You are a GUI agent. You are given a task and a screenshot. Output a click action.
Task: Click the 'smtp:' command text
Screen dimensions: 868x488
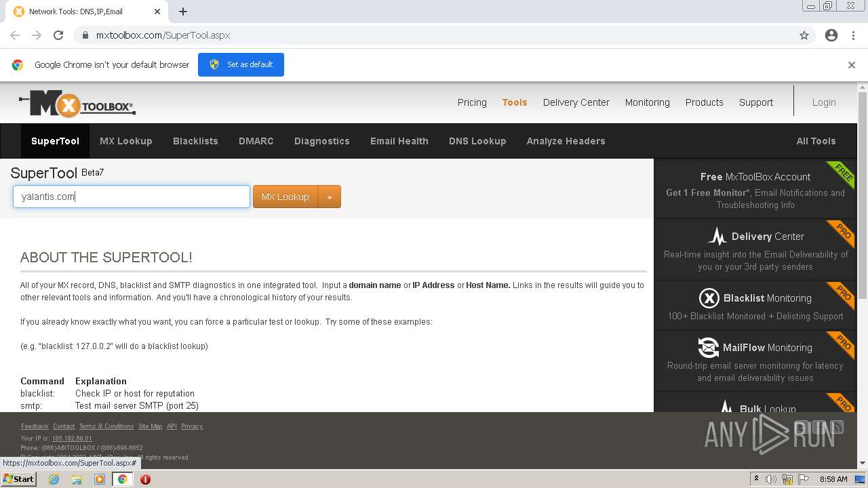click(31, 405)
